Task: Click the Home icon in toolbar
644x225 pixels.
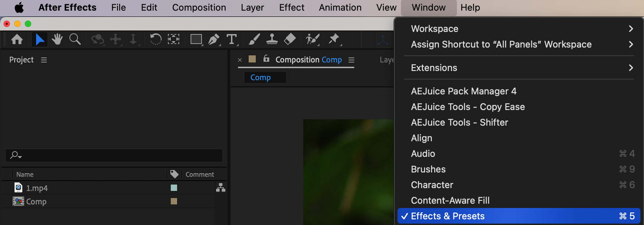Action: pos(17,39)
